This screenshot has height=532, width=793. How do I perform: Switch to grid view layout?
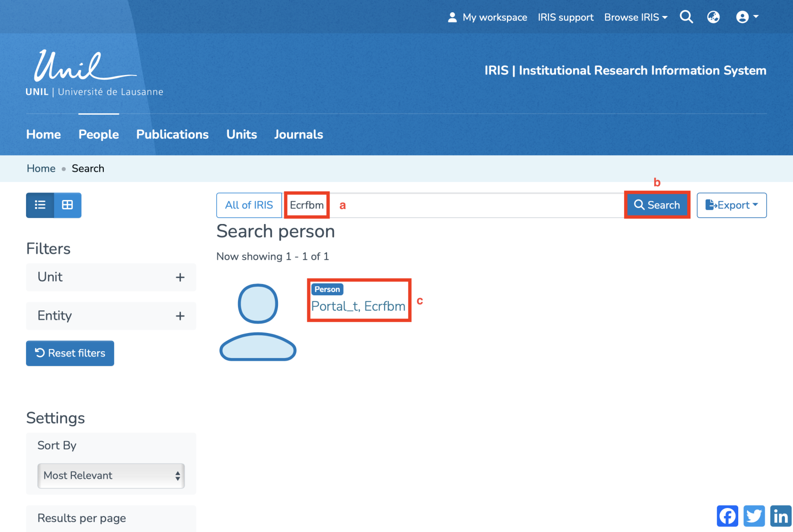coord(67,205)
